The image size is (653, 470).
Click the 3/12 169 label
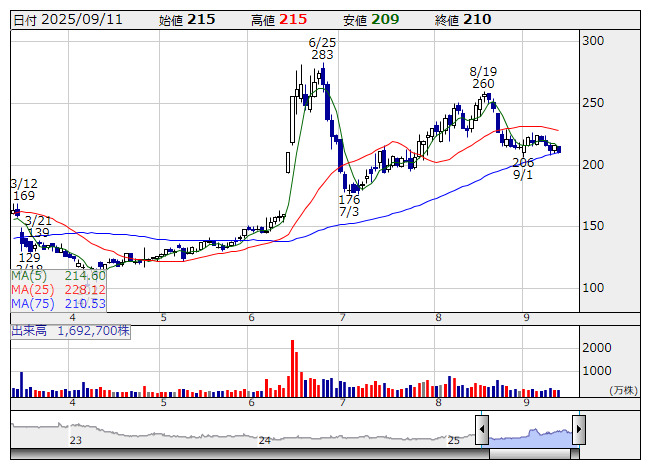(24, 189)
